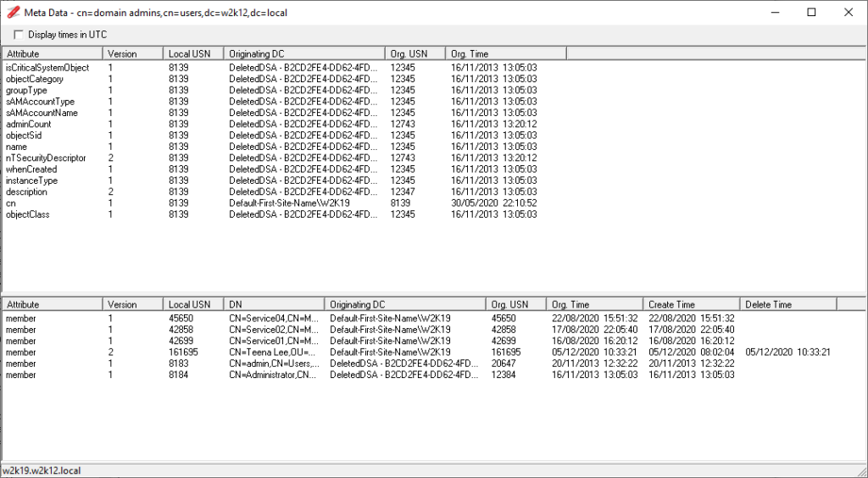This screenshot has width=868, height=478.
Task: Select member row CN=Service02
Action: pyautogui.click(x=420, y=330)
